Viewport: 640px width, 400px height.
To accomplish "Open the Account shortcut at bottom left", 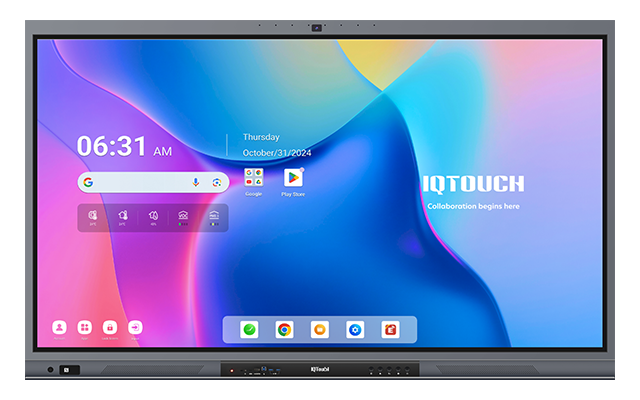I will [x=60, y=327].
